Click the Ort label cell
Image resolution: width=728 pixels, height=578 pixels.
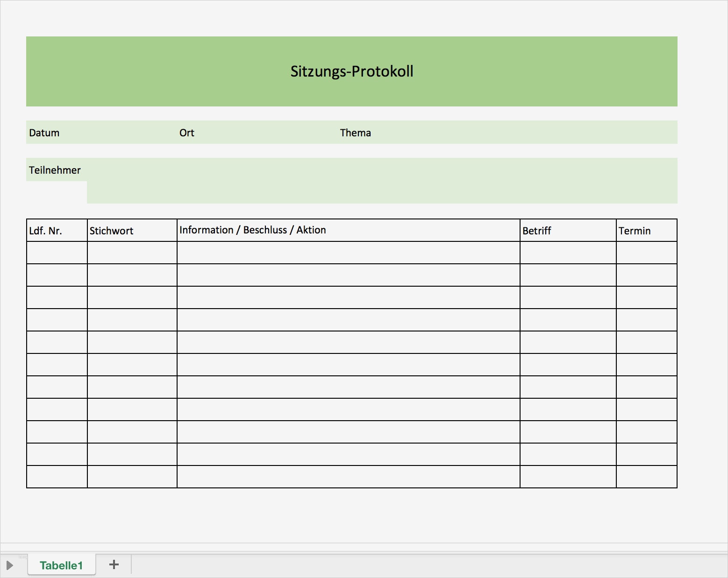[x=186, y=133]
